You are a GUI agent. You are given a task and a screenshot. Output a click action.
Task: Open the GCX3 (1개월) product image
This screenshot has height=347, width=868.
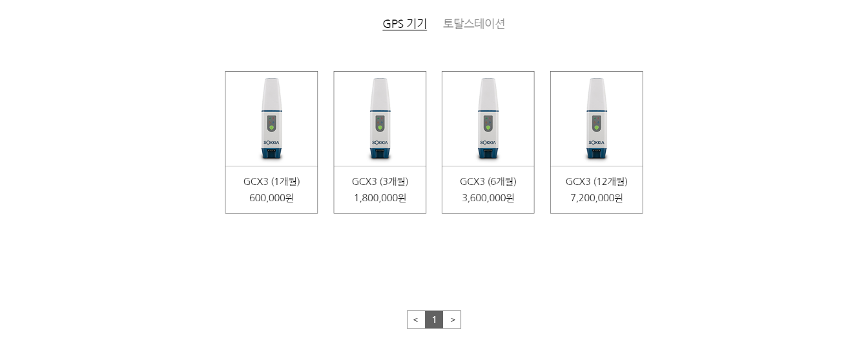click(x=271, y=119)
